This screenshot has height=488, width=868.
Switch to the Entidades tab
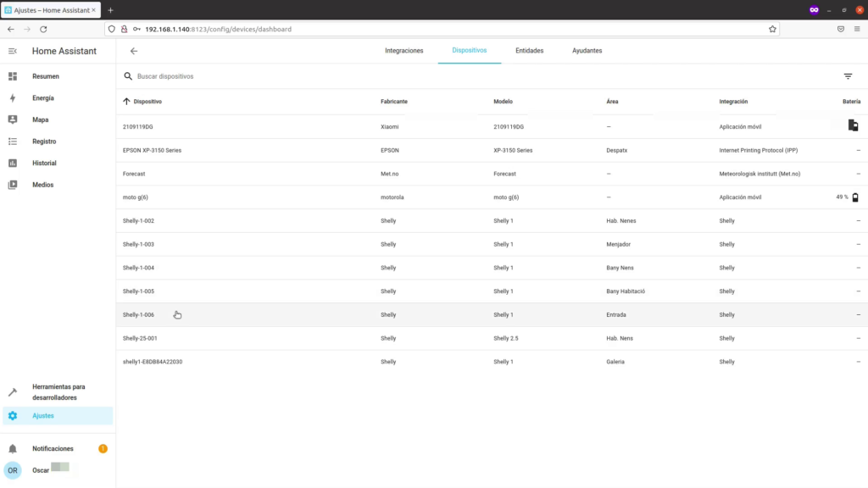(x=529, y=50)
